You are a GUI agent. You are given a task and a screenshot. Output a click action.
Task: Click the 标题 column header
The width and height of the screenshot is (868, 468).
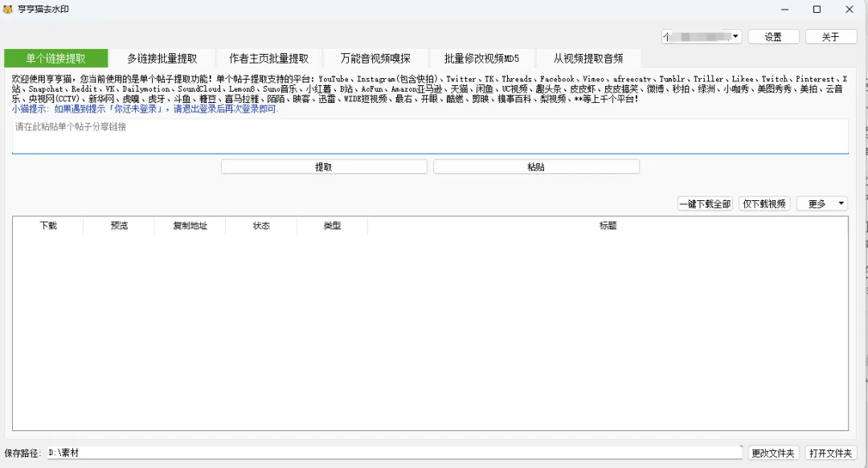coord(608,226)
